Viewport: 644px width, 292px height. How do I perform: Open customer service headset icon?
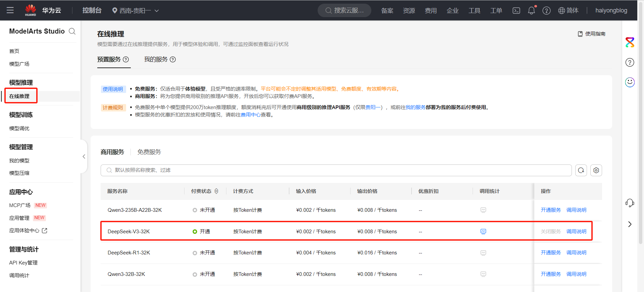point(630,203)
